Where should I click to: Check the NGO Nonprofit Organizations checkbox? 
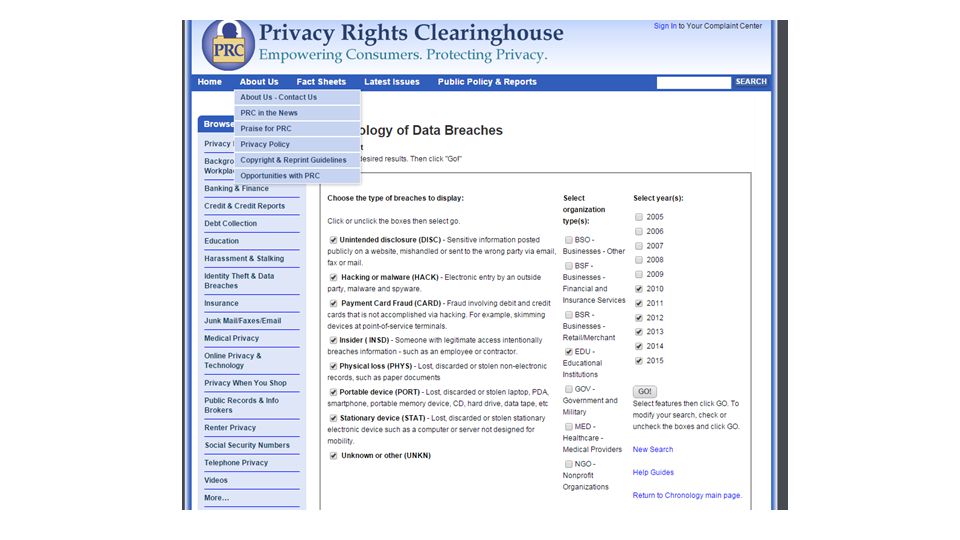[x=569, y=464]
